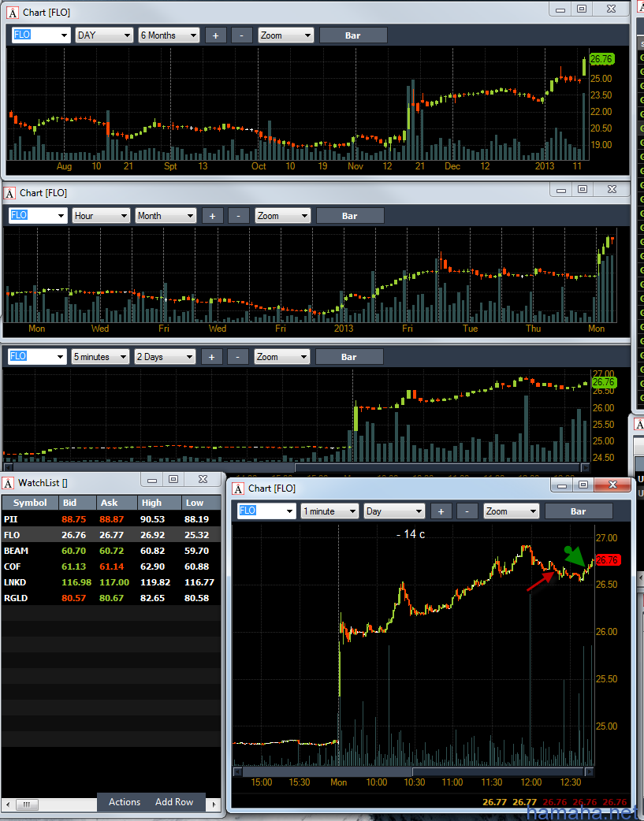
Task: Click app icon in WatchList title bar
Action: 8,483
